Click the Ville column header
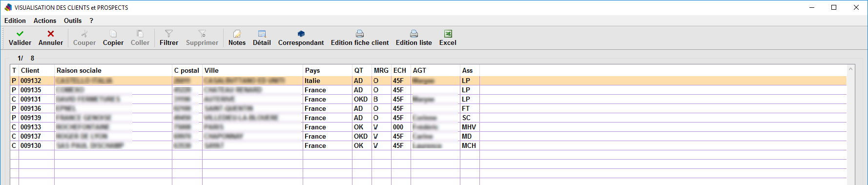Image resolution: width=868 pixels, height=185 pixels. point(252,70)
